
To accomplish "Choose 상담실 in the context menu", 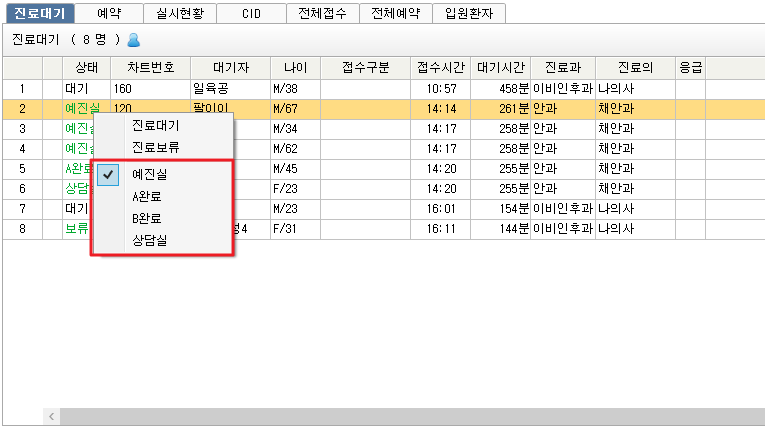I will (x=150, y=240).
